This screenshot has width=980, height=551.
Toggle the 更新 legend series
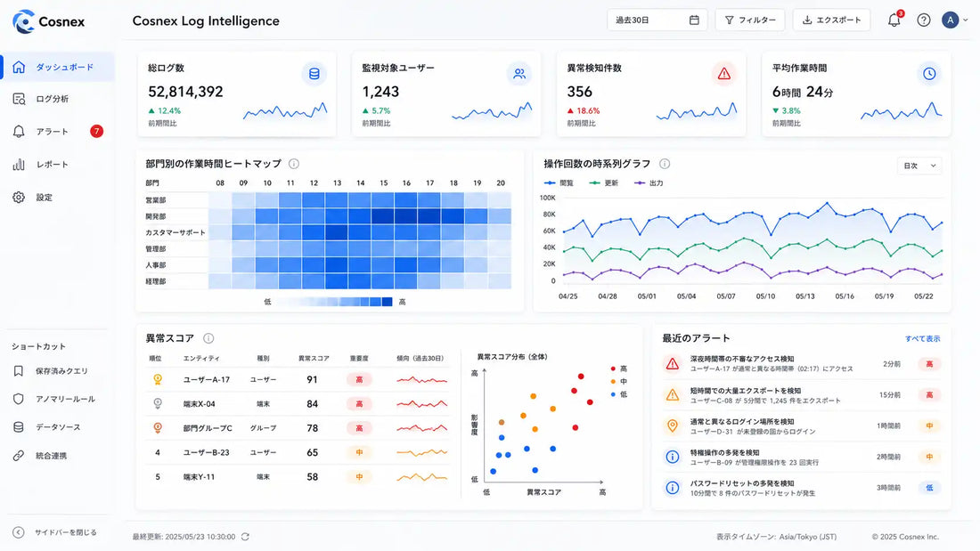point(604,183)
